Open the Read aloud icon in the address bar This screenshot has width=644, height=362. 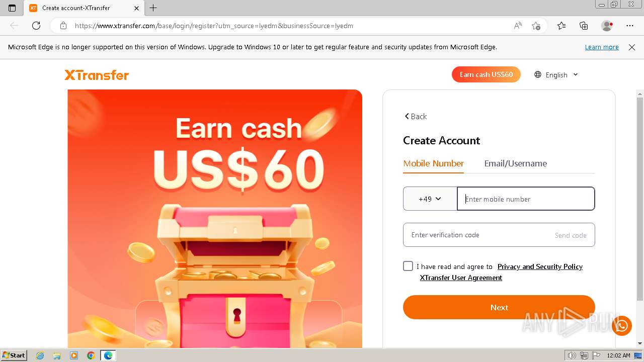tap(518, 26)
